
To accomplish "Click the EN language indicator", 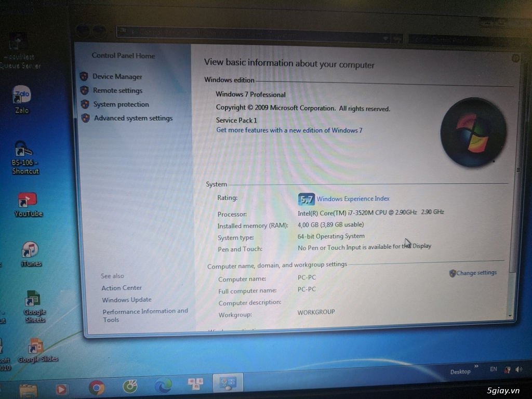I will point(494,369).
